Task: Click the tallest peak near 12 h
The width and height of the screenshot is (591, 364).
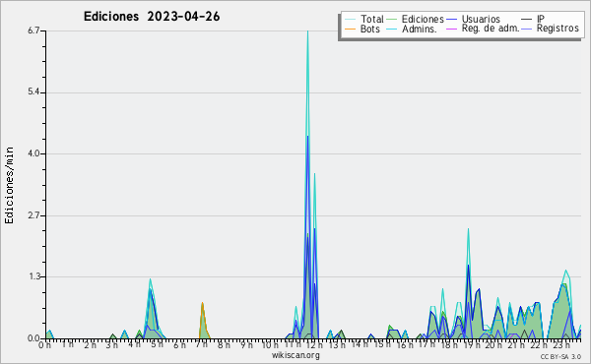Action: click(307, 31)
